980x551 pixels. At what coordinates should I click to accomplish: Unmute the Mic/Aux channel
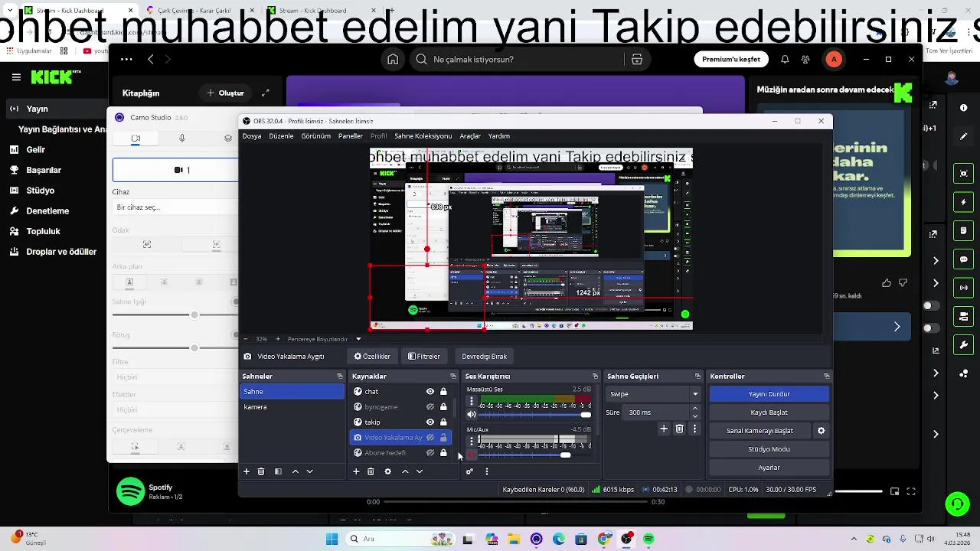(x=472, y=455)
